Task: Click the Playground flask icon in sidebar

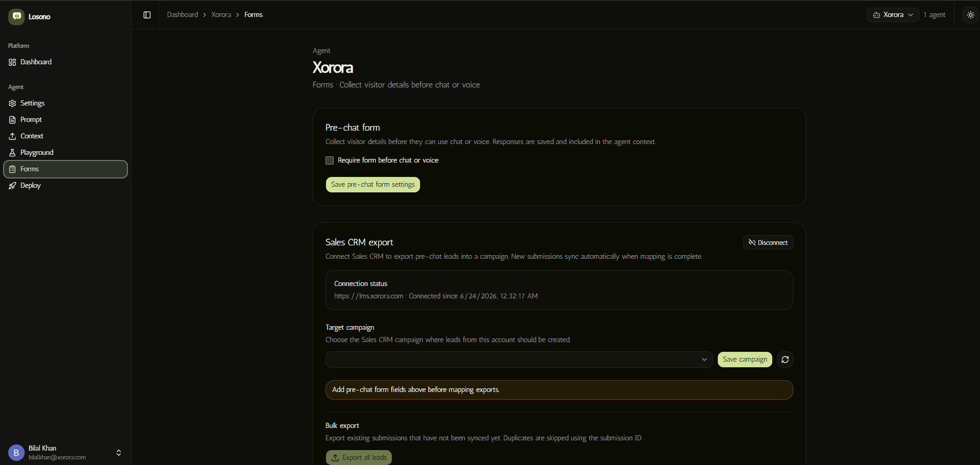Action: pos(12,153)
